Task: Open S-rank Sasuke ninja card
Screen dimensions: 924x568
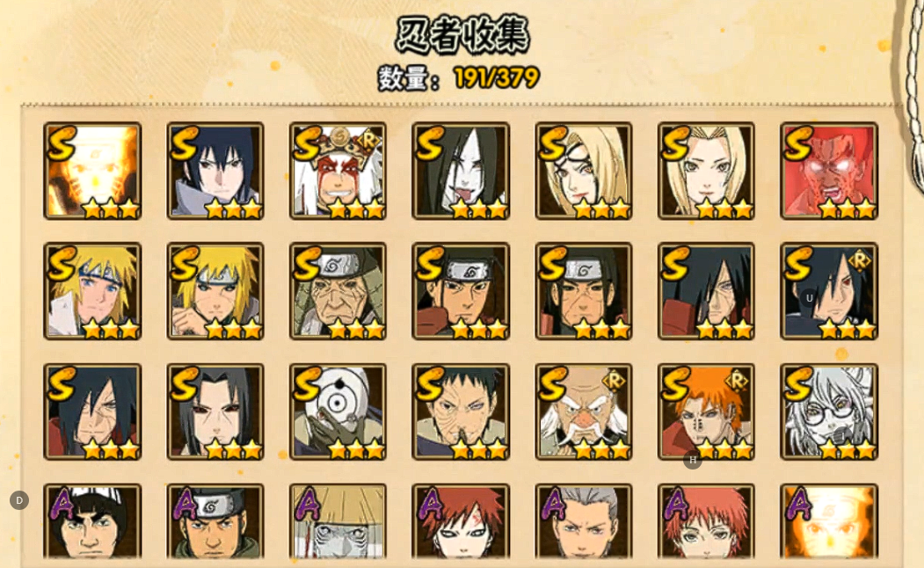Action: (215, 171)
